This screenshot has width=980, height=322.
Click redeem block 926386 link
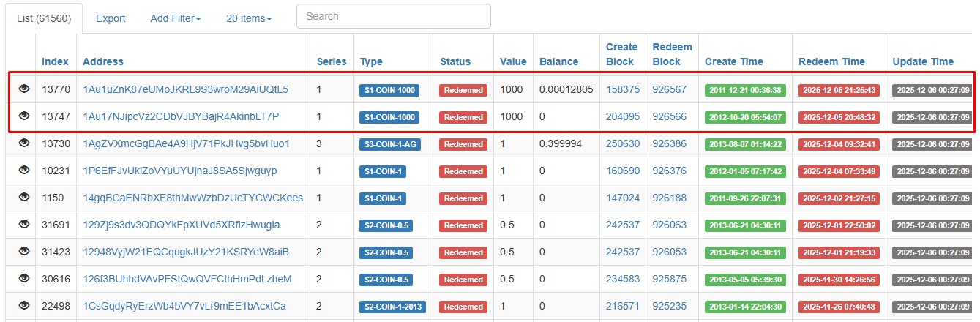click(670, 143)
